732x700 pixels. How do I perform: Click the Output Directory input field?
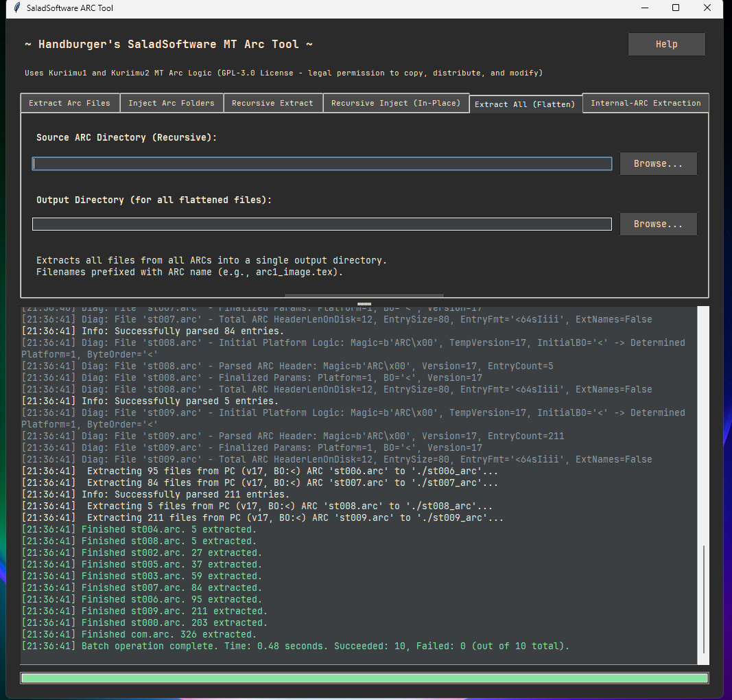pyautogui.click(x=322, y=224)
